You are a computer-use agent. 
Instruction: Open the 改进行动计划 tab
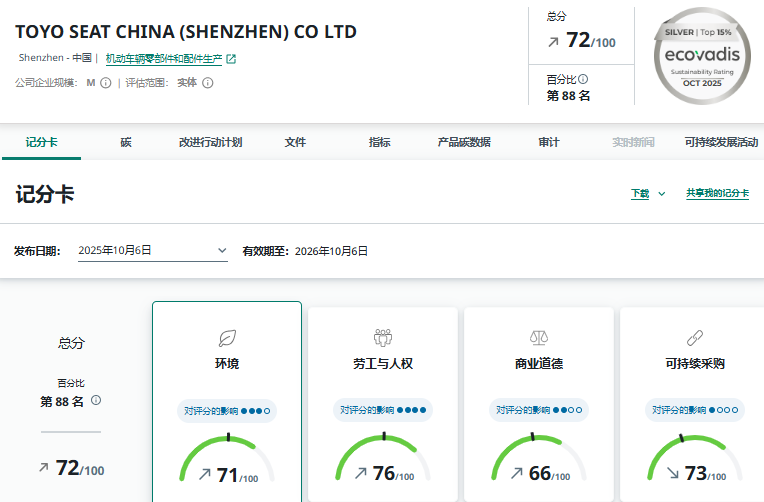[x=210, y=142]
